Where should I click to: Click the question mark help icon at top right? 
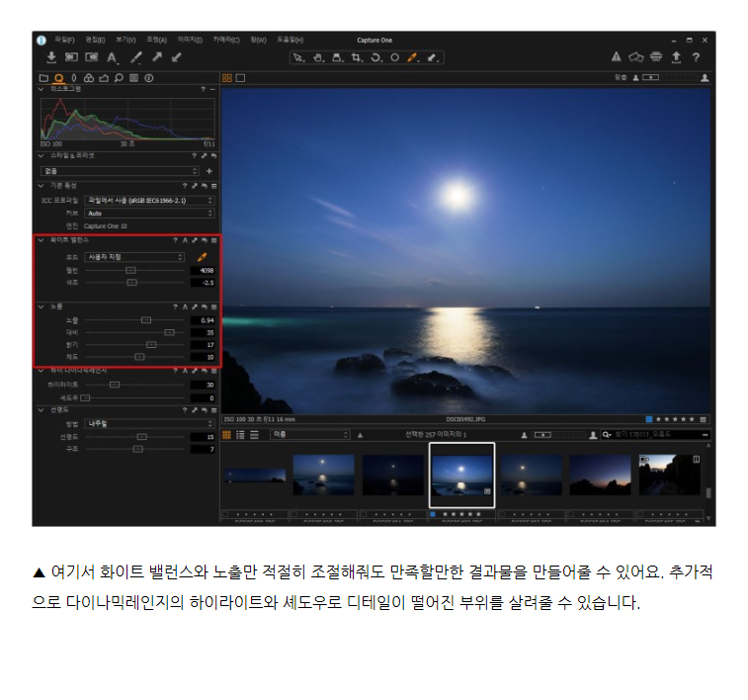click(x=696, y=57)
